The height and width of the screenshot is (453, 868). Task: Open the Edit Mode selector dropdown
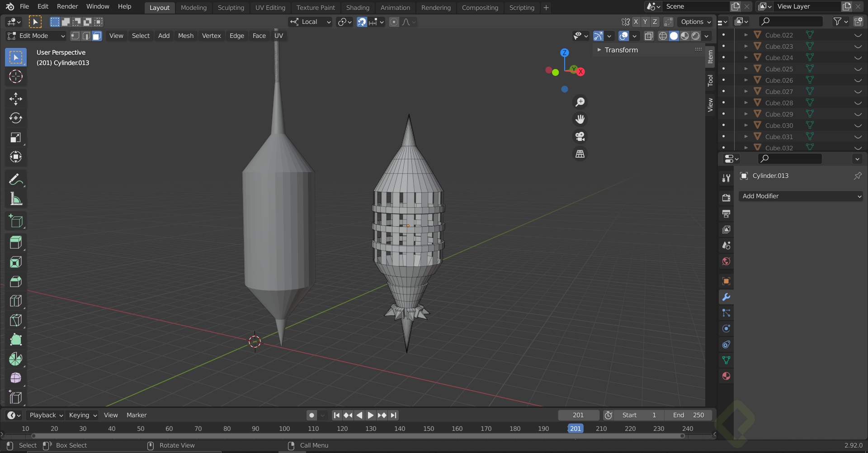tap(37, 36)
